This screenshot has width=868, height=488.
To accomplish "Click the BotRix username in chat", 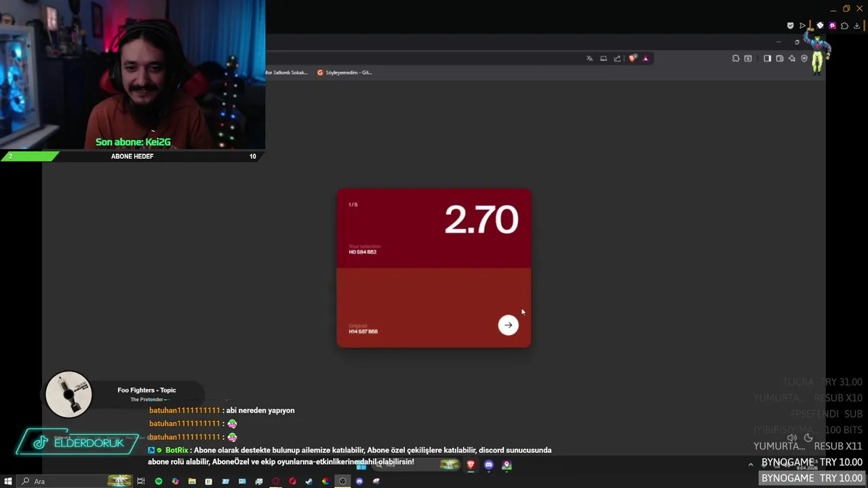I will point(176,450).
